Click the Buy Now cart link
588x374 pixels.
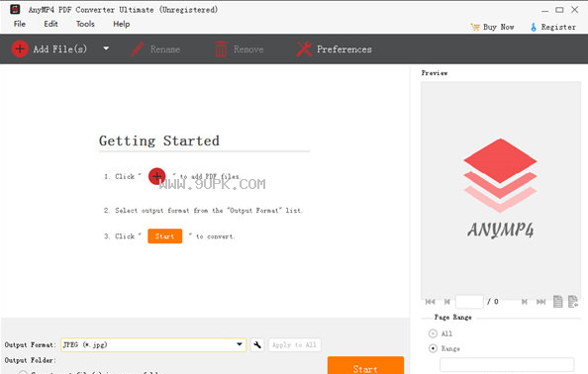tap(492, 27)
